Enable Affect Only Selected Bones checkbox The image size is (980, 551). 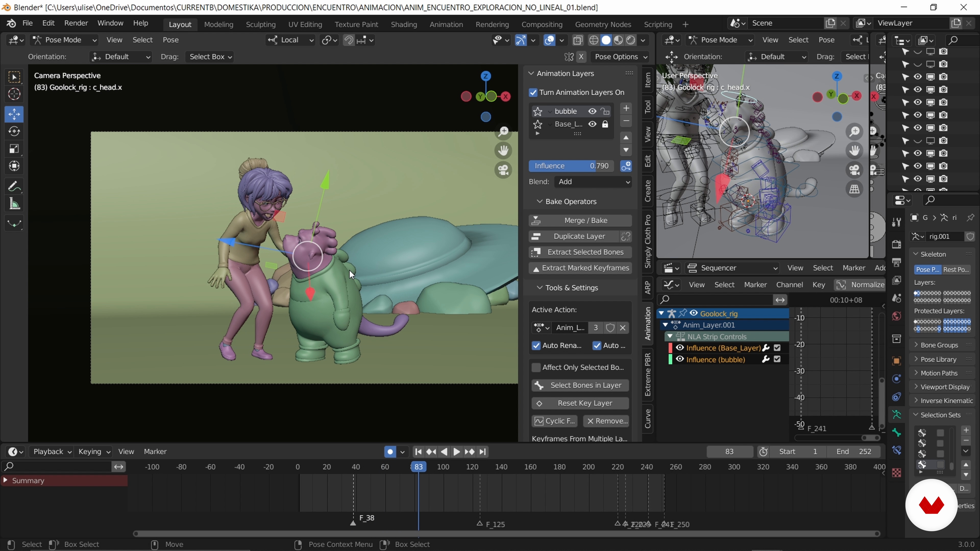click(536, 367)
